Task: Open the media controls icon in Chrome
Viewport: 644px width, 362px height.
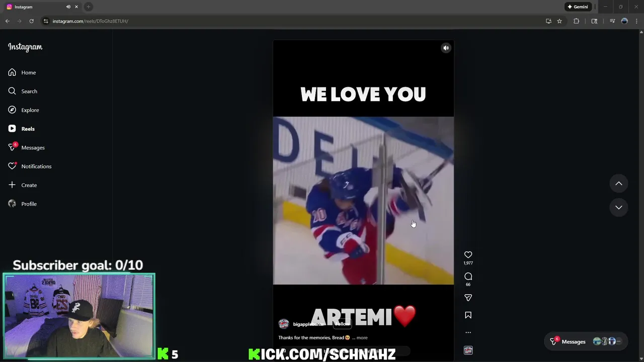Action: pos(612,21)
